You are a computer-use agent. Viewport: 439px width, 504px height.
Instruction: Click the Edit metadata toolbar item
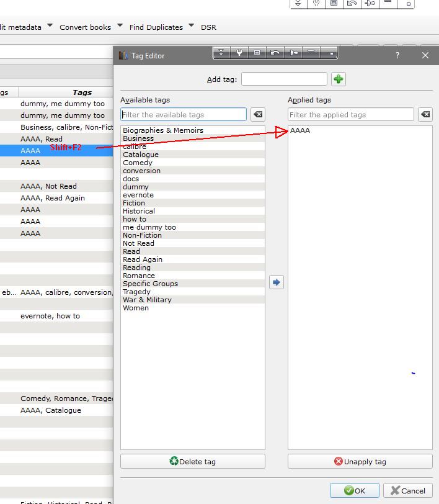click(x=20, y=27)
